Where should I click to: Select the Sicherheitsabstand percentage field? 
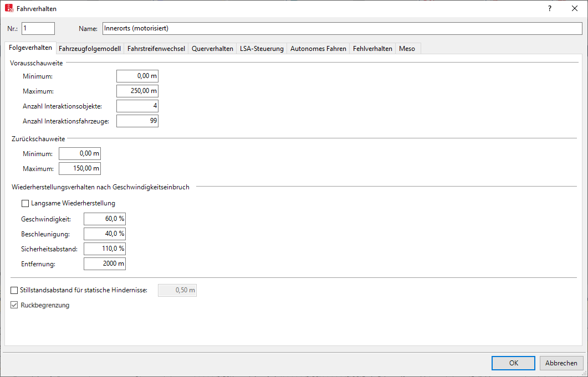coord(105,249)
